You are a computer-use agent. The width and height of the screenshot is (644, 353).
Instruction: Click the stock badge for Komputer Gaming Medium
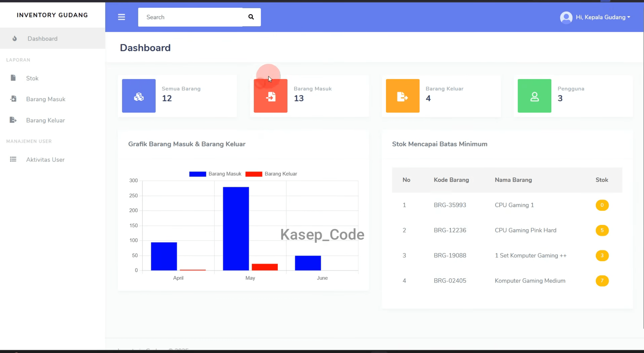(x=602, y=280)
